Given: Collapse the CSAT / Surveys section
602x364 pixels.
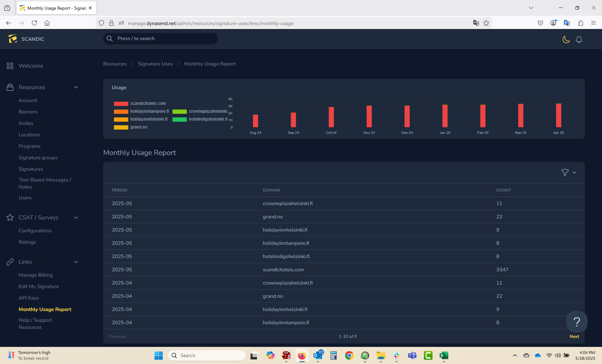Looking at the screenshot, I should [76, 217].
